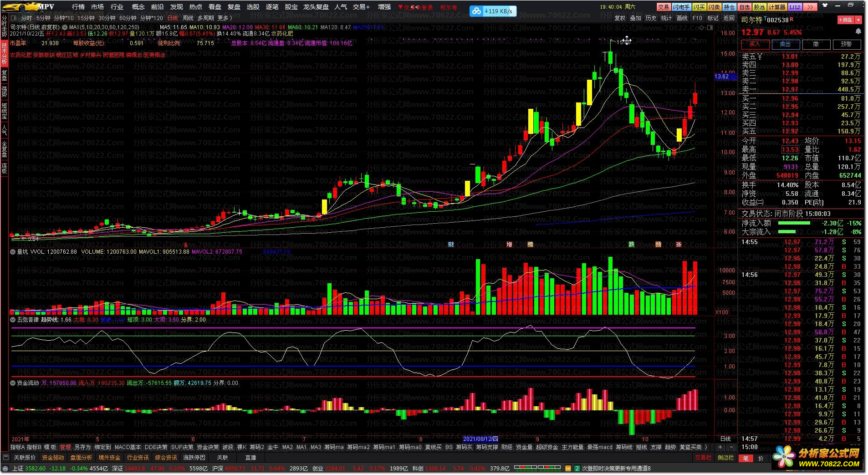This screenshot has width=868, height=475.
Task: Open the 选股 menu
Action: click(x=253, y=7)
